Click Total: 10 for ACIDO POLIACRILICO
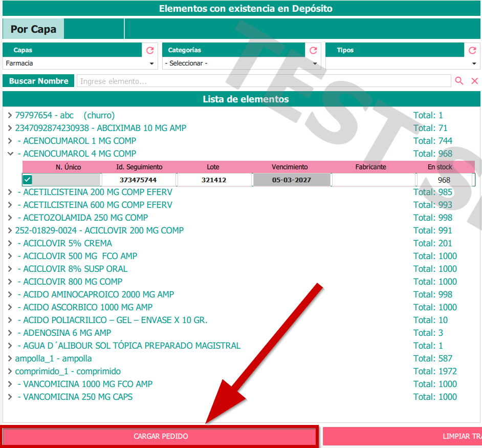This screenshot has height=448, width=482. 430,320
